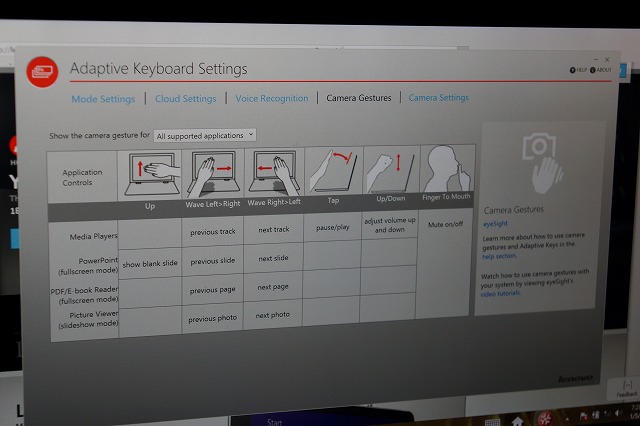This screenshot has height=426, width=640.
Task: Open the on-screen keyboard taskbar icon
Action: [492, 422]
